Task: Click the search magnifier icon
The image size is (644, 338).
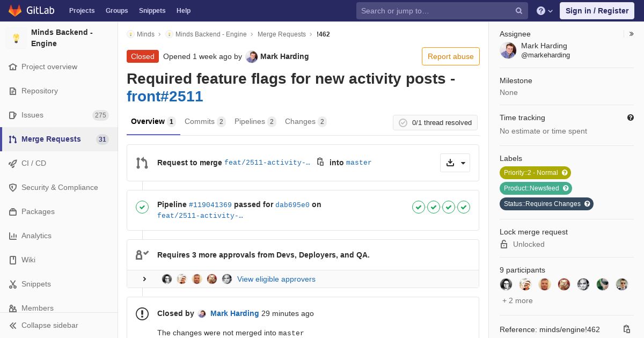Action: click(519, 11)
